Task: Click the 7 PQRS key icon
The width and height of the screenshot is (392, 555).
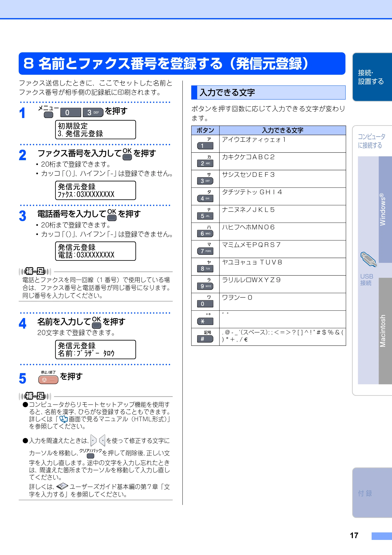Action: click(205, 251)
